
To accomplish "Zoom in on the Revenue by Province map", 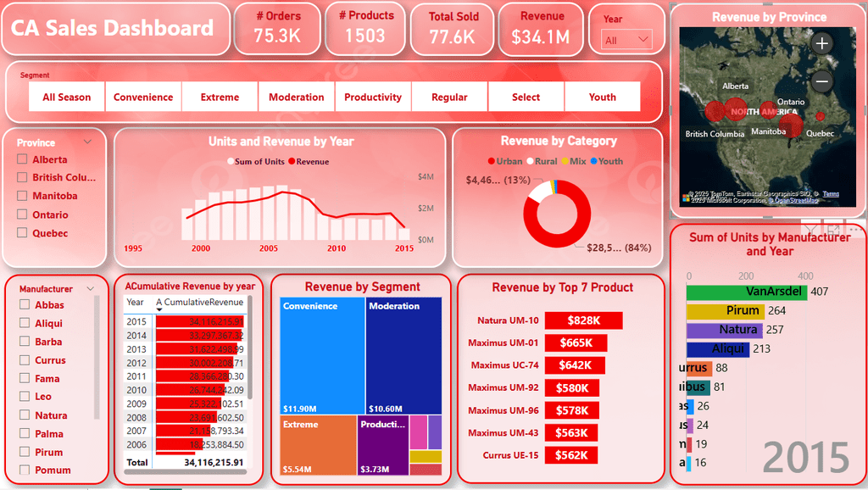I will pos(821,43).
